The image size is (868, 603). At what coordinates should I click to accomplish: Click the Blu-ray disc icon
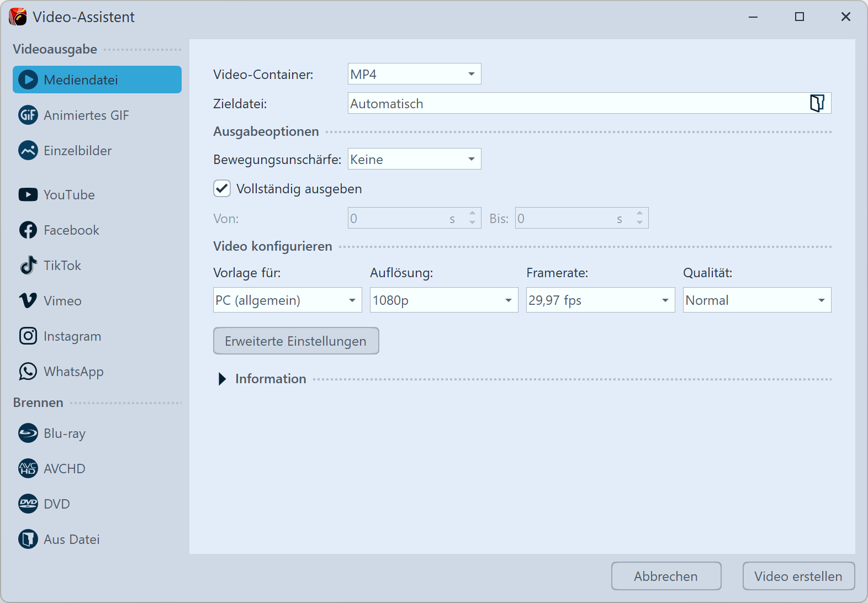pos(28,433)
